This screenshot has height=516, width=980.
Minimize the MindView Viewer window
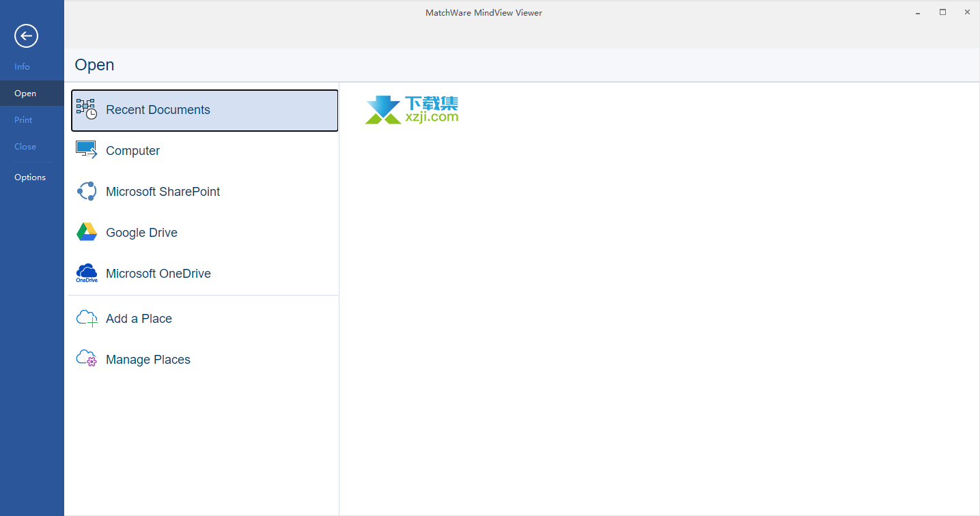(919, 12)
